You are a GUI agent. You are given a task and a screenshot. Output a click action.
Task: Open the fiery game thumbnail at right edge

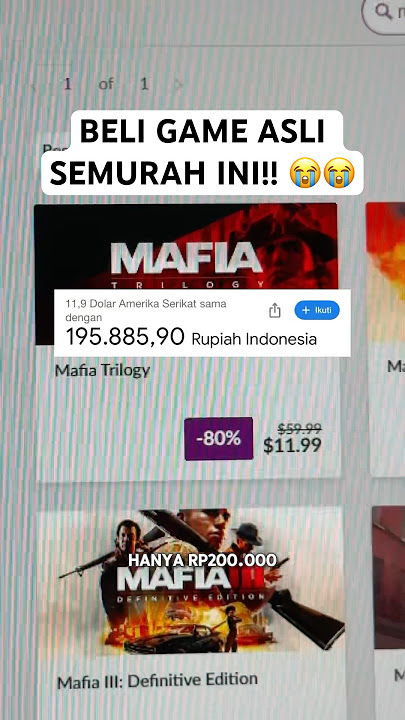pyautogui.click(x=386, y=271)
